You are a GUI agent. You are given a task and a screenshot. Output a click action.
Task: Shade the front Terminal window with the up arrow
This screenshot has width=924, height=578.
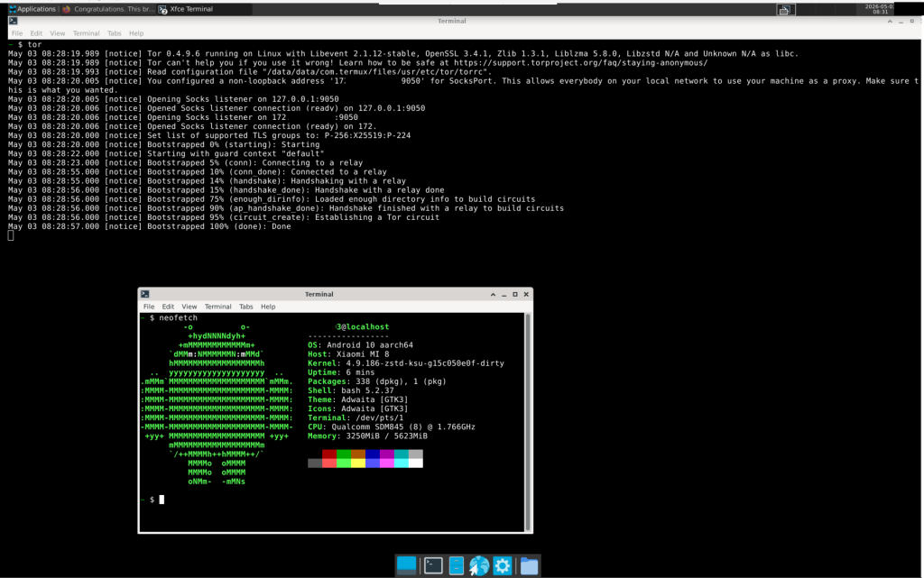pos(494,294)
